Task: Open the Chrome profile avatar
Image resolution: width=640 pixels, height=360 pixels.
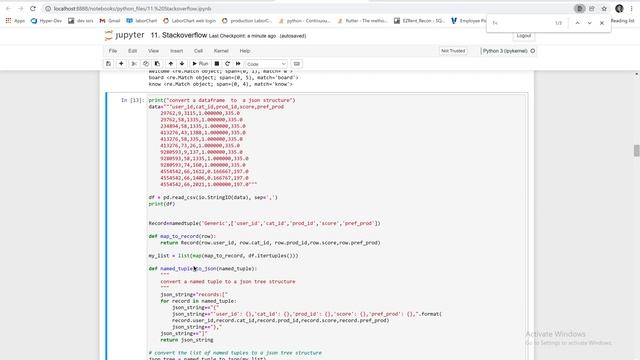Action: tap(619, 9)
